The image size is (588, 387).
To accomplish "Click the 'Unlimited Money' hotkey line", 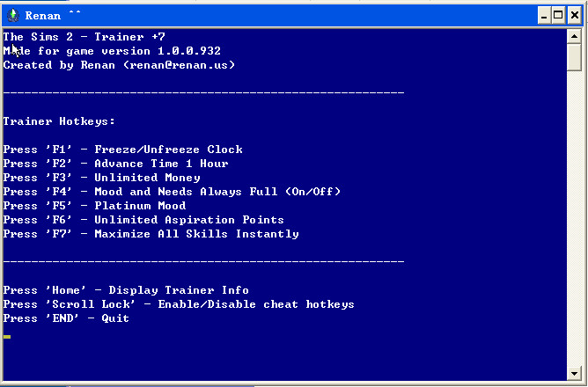I will pos(102,178).
